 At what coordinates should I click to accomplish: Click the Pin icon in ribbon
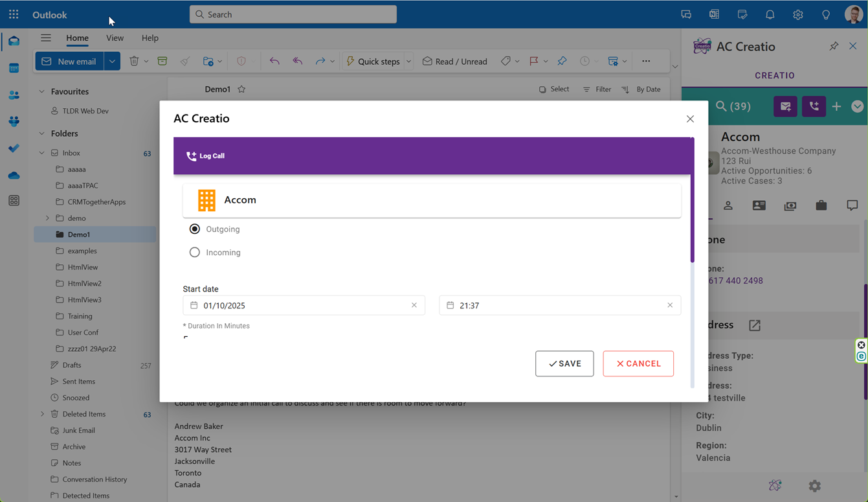[x=562, y=61]
